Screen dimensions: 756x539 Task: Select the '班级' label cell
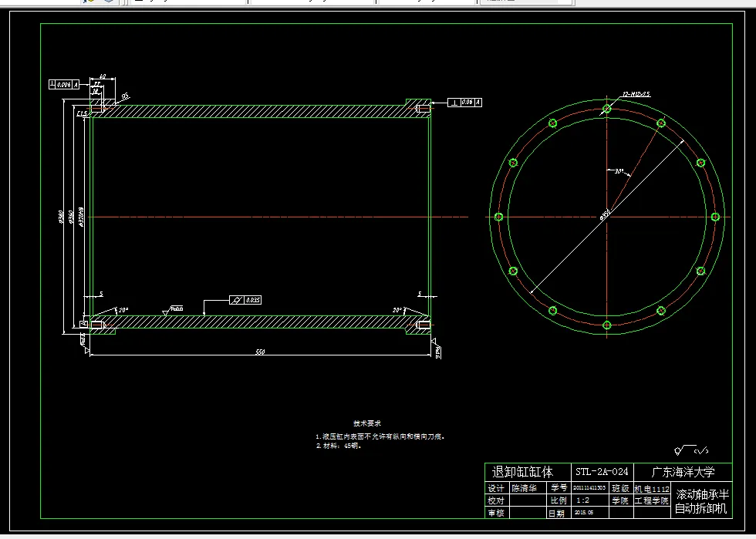coord(620,488)
